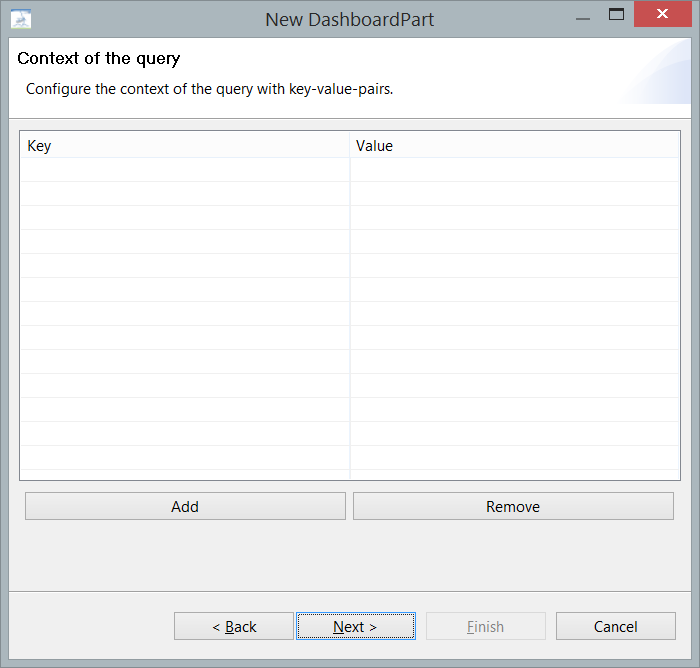Click the first empty cell under Value
700x668 pixels.
[515, 169]
